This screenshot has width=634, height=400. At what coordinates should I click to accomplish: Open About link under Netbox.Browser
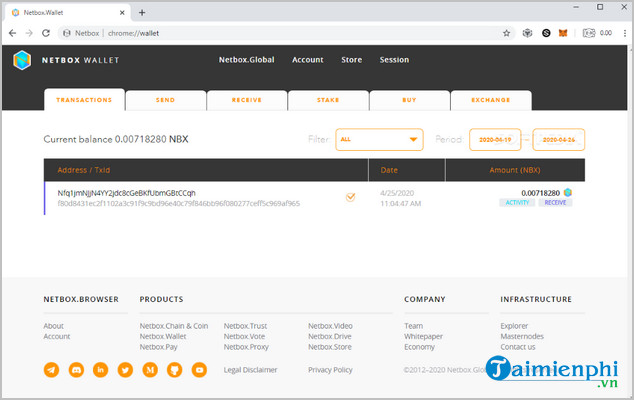53,326
